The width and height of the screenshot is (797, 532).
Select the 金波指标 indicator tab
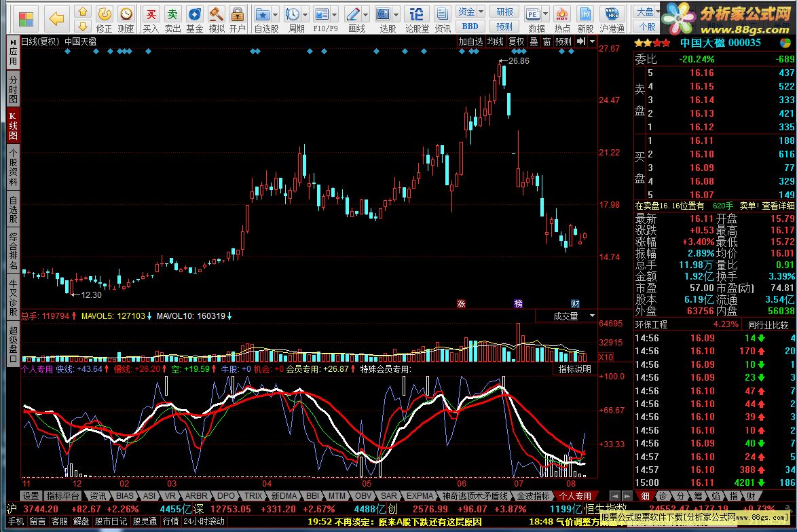pos(533,496)
